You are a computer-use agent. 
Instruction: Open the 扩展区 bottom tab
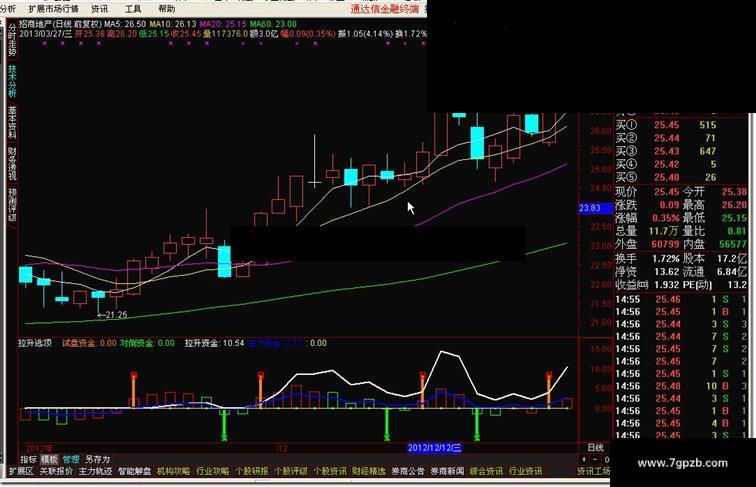pyautogui.click(x=21, y=471)
